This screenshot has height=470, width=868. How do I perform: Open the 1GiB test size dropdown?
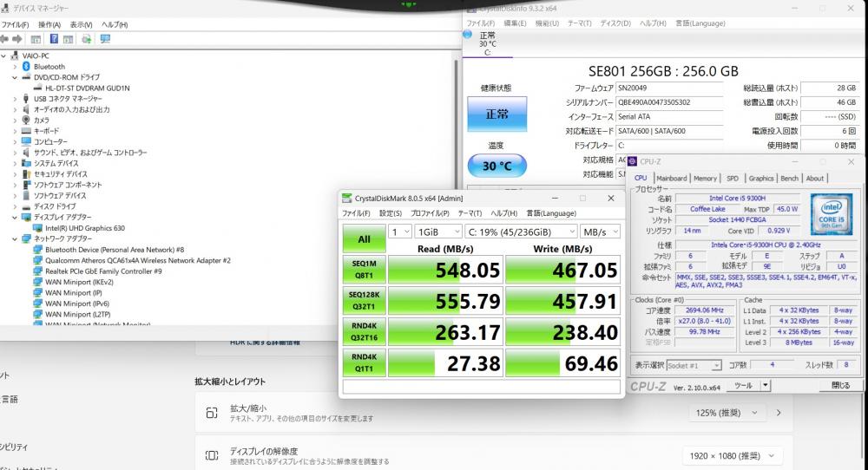(x=438, y=232)
